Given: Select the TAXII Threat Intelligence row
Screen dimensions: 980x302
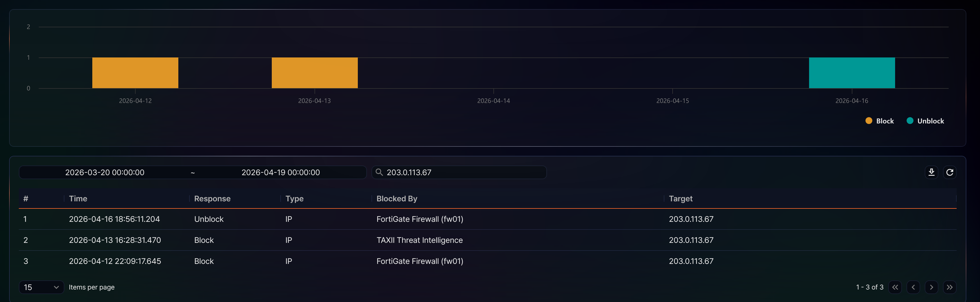Looking at the screenshot, I should pos(487,240).
